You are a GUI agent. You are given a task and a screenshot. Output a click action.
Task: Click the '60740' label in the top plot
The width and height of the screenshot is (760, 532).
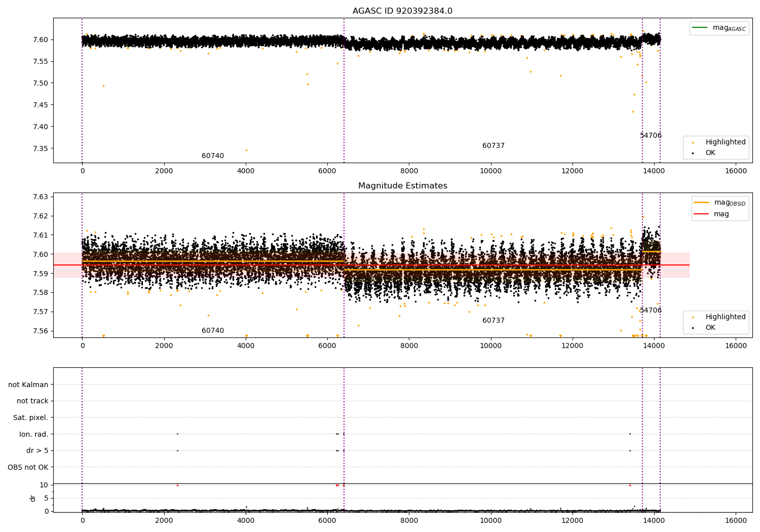tap(213, 156)
